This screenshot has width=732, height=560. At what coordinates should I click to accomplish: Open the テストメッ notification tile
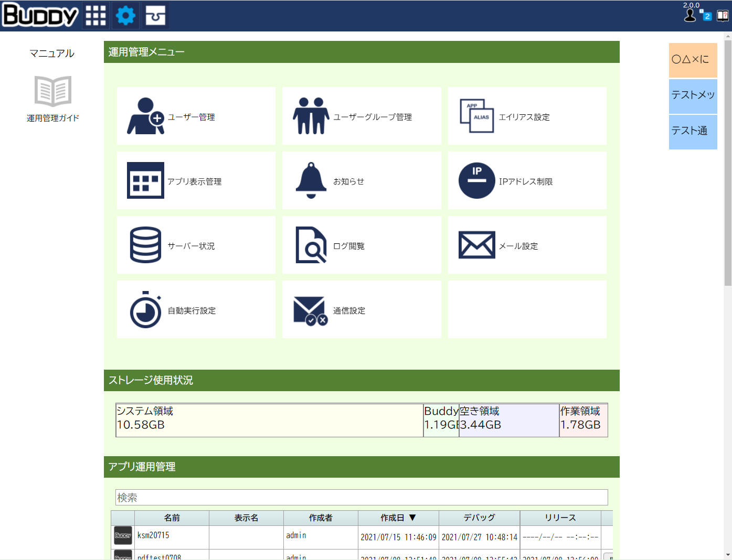point(693,95)
